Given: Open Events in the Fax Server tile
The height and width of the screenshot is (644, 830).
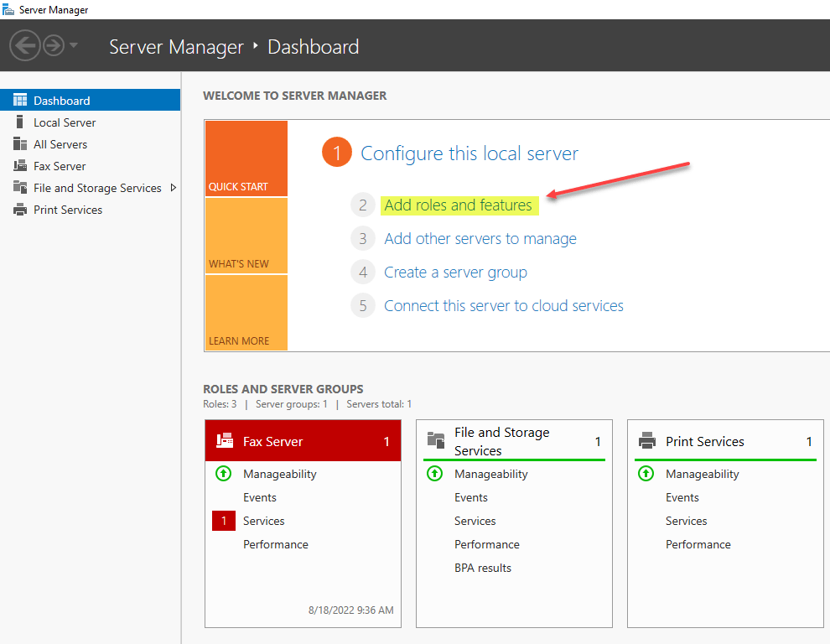Looking at the screenshot, I should (x=259, y=497).
